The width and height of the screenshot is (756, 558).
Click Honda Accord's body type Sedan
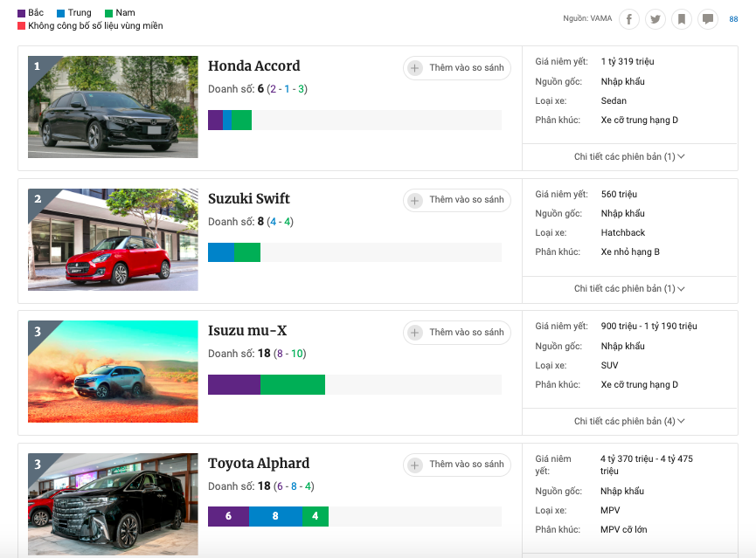pyautogui.click(x=614, y=100)
